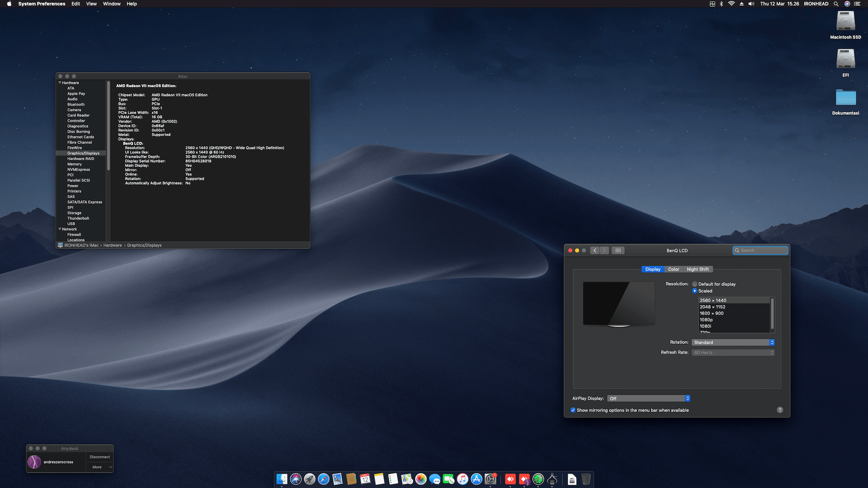Choose 2048 × 1152 scaled resolution
868x488 pixels.
[x=734, y=307]
